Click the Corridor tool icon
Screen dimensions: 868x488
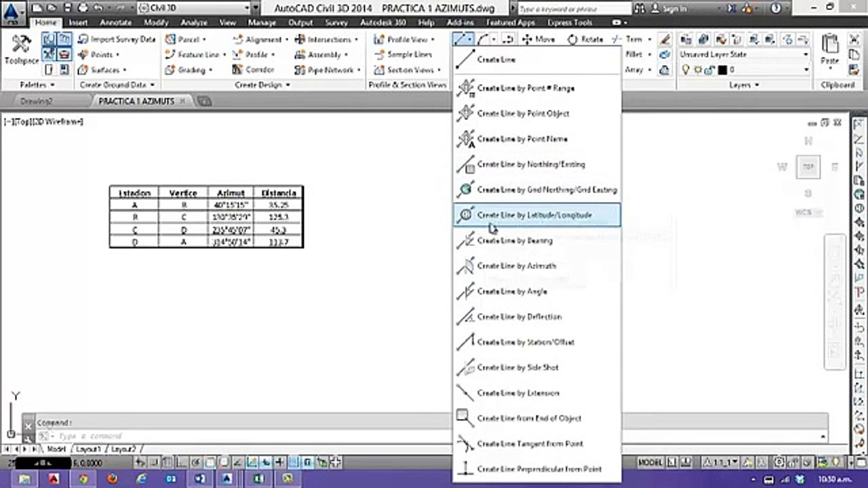click(237, 70)
